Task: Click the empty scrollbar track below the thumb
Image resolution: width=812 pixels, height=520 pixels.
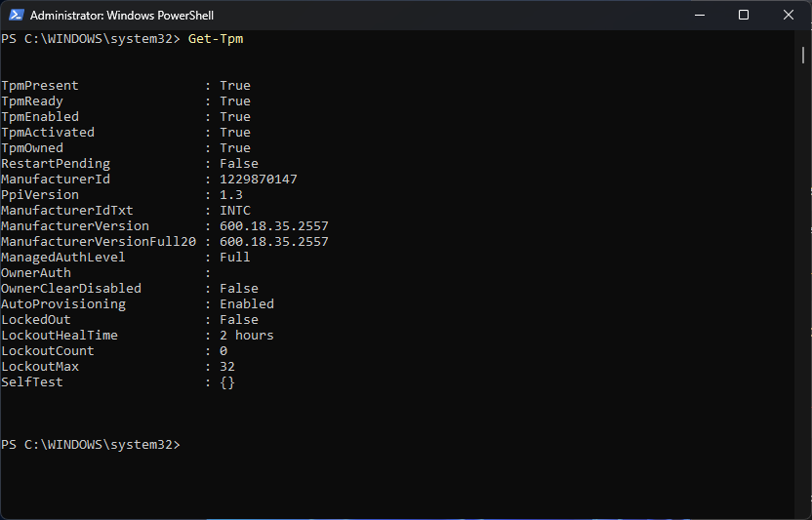Action: (x=801, y=293)
